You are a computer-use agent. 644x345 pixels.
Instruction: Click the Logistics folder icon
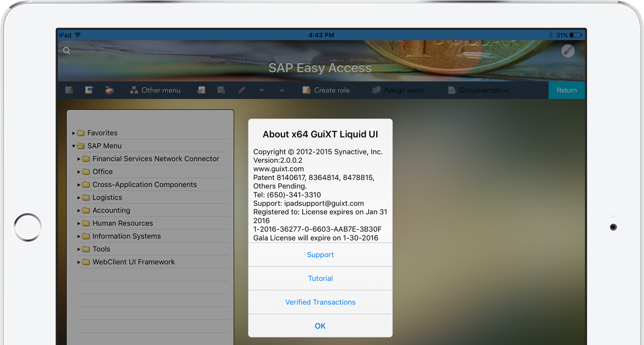click(86, 197)
